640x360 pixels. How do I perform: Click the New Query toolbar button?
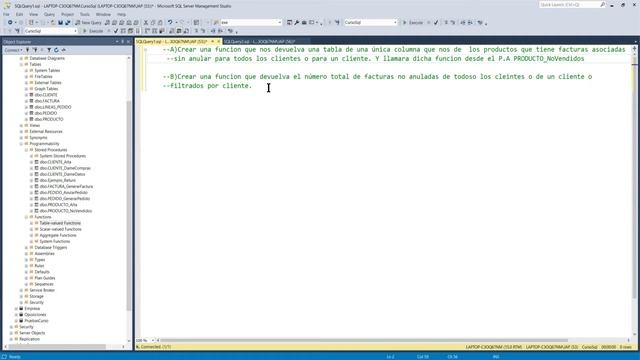click(x=88, y=22)
